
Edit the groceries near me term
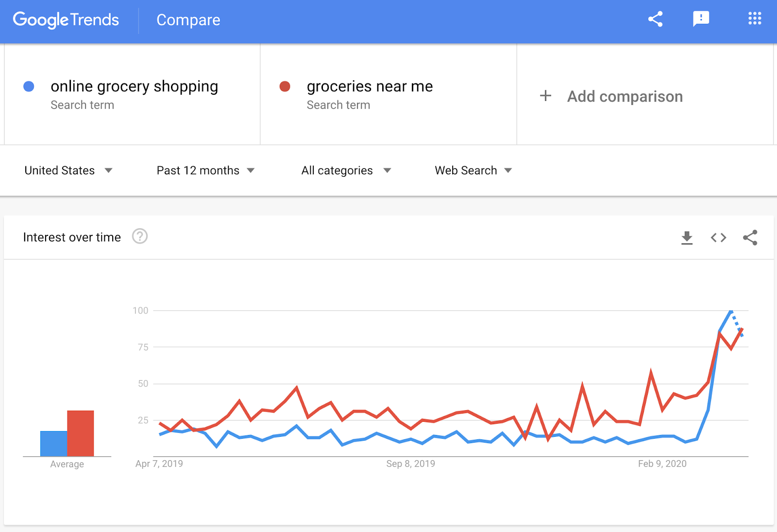(370, 86)
